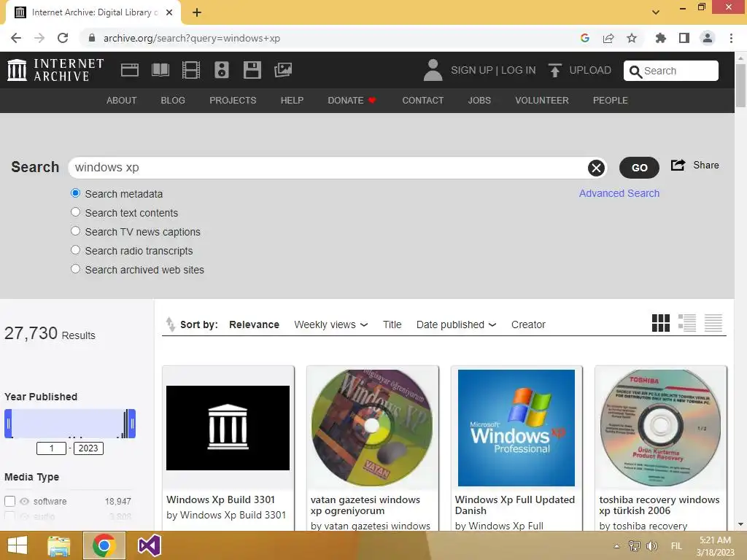Image resolution: width=747 pixels, height=560 pixels.
Task: Toggle the sort direction arrows icon
Action: 170,324
